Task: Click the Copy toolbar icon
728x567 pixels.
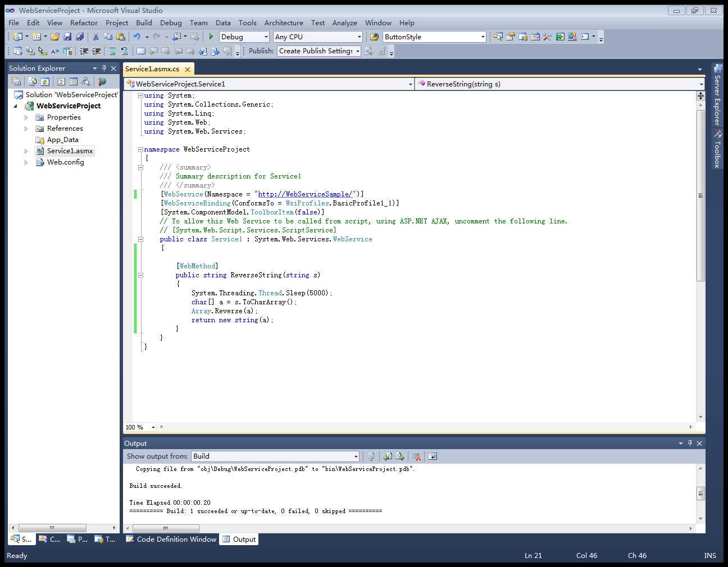Action: (x=108, y=36)
